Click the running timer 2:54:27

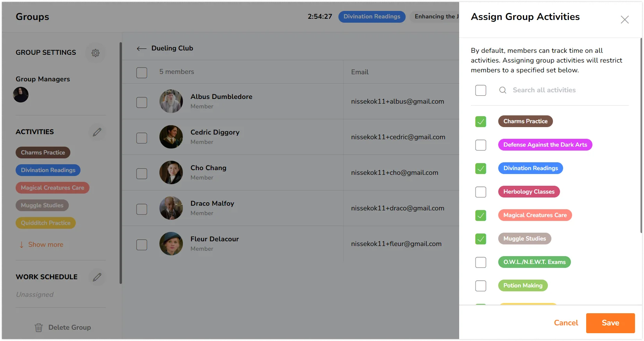tap(320, 16)
